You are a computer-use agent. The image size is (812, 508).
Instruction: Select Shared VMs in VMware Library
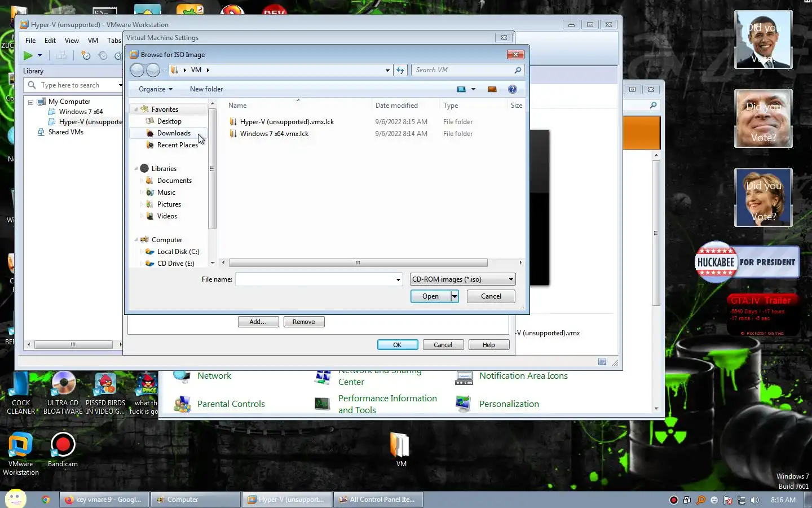(65, 132)
